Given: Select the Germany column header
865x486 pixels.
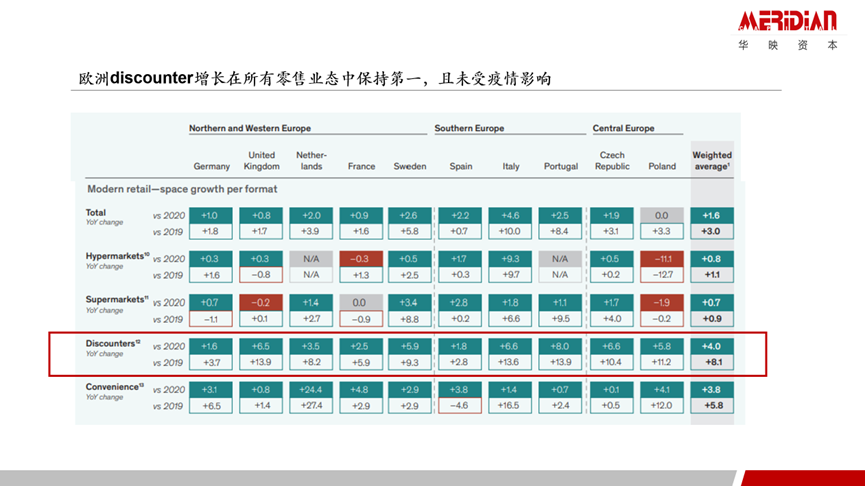Looking at the screenshot, I should pos(211,166).
